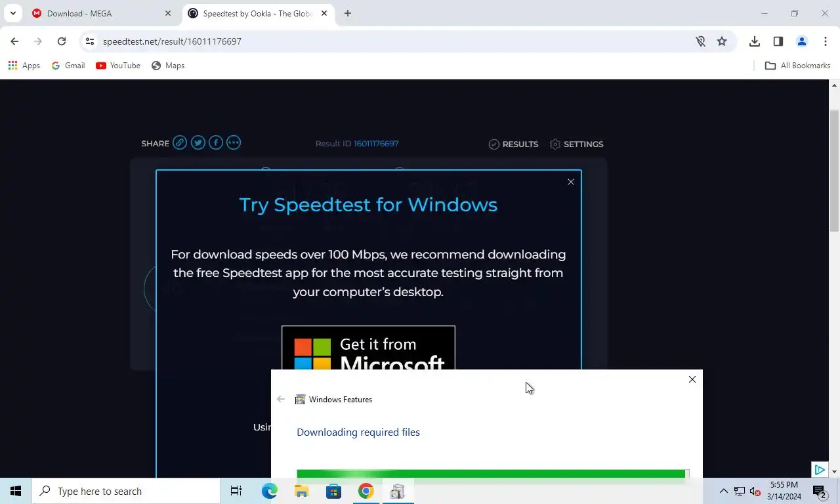Open the Chrome profile menu
840x504 pixels.
click(802, 41)
